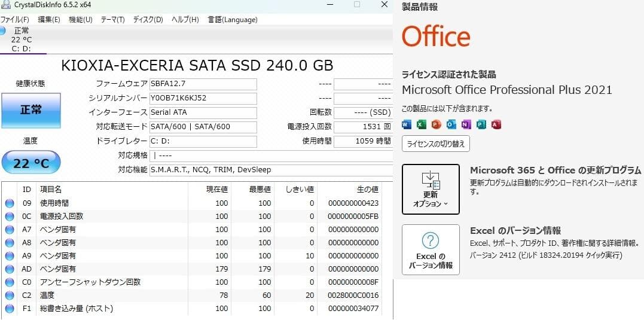Screen dimensions: 644x320
Task: Click the status orb for row AD
Action: pyautogui.click(x=10, y=269)
